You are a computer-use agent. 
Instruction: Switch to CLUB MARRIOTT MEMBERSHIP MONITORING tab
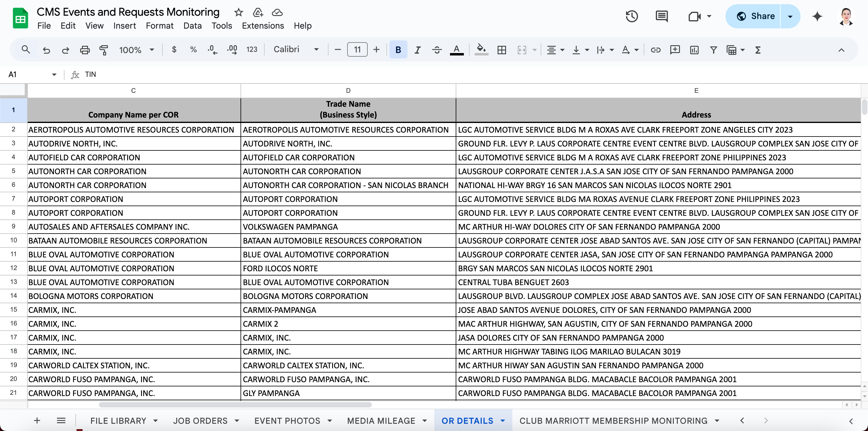[x=613, y=420]
